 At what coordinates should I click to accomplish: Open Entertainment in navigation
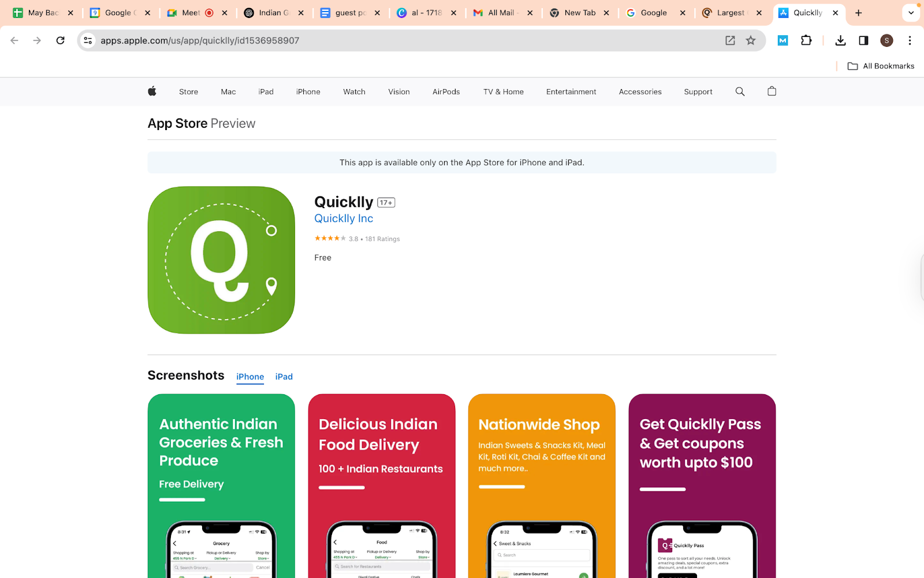click(x=571, y=92)
